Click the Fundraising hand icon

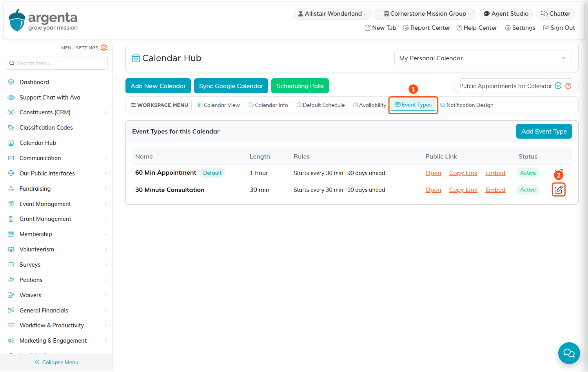point(11,189)
